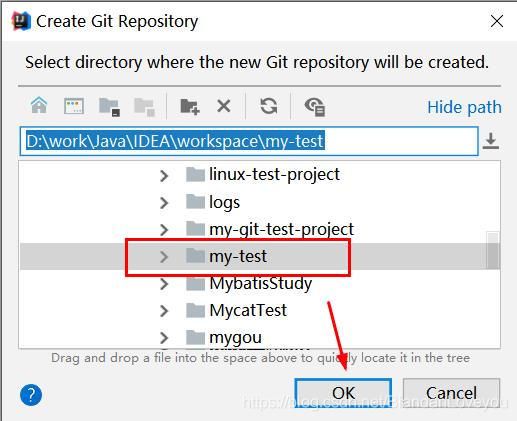The image size is (517, 421).
Task: Confirm with the OK button
Action: pyautogui.click(x=343, y=393)
